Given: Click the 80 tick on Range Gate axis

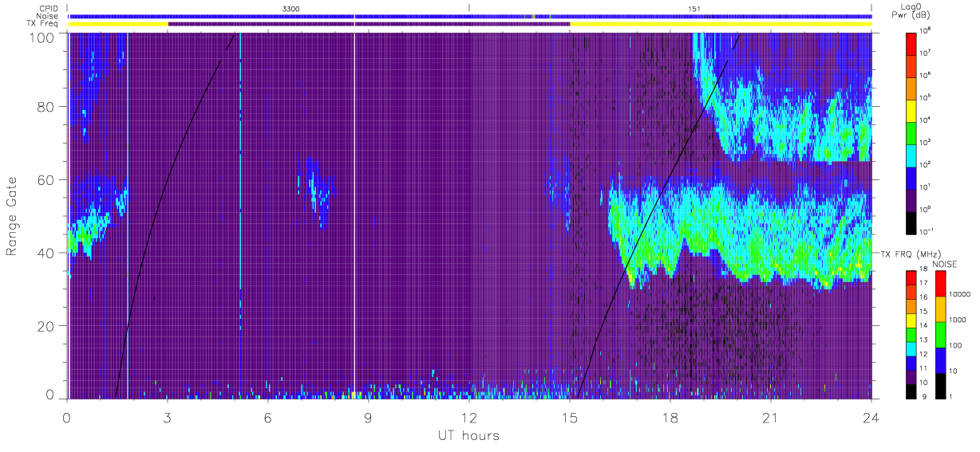Looking at the screenshot, I should coord(45,107).
